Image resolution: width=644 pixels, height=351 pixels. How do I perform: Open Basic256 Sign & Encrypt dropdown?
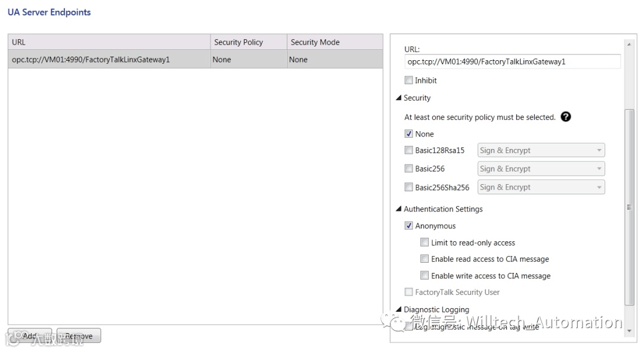[541, 169]
